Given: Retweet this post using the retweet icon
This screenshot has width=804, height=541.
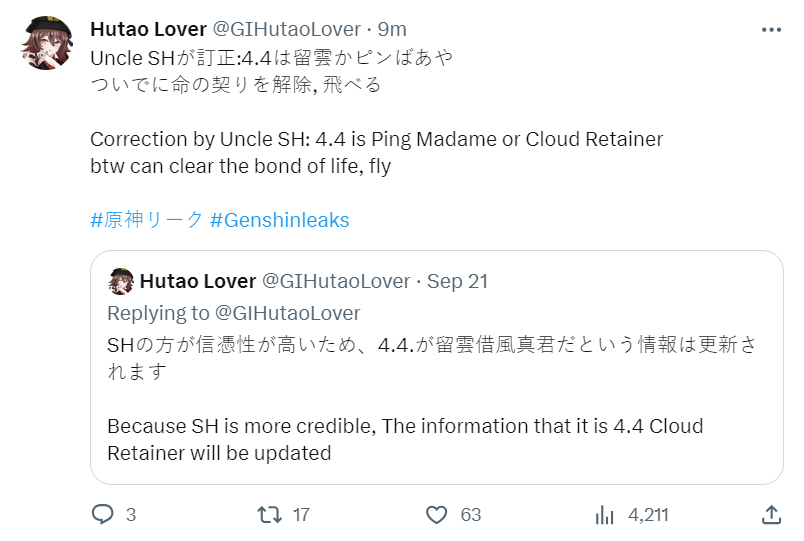Looking at the screenshot, I should [269, 514].
